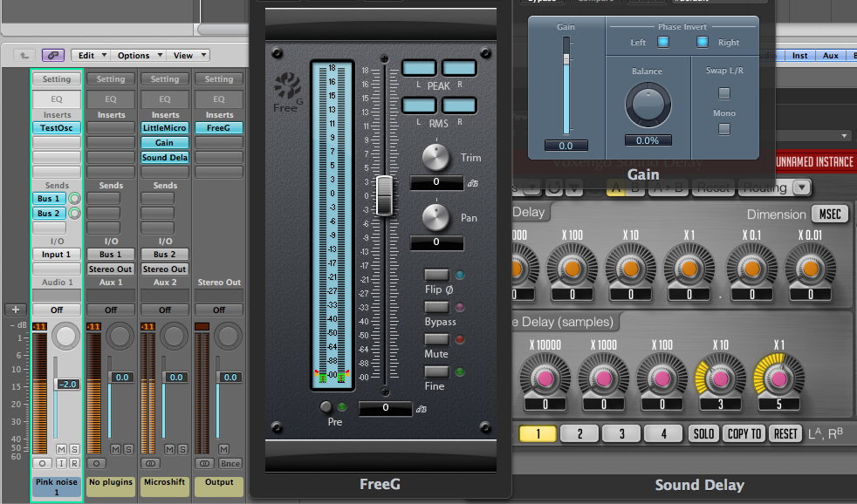
Task: Mute the Pink noise channel strip
Action: [x=61, y=449]
